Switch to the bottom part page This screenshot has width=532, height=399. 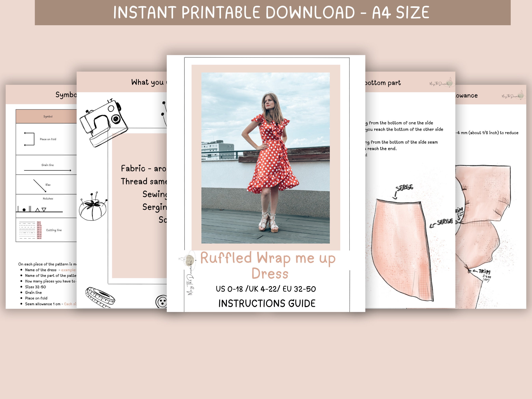382,83
